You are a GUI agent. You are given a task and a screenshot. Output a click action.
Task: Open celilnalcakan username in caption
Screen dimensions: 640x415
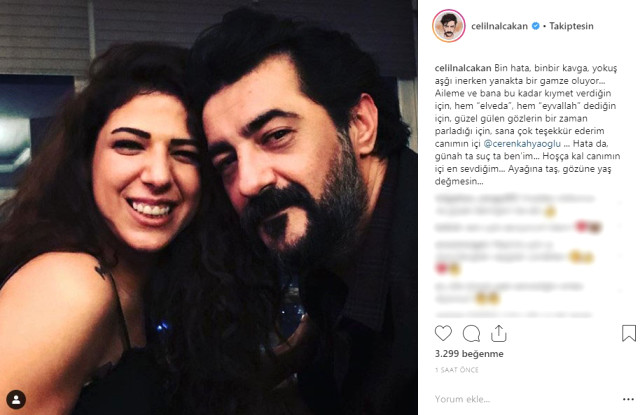[463, 68]
